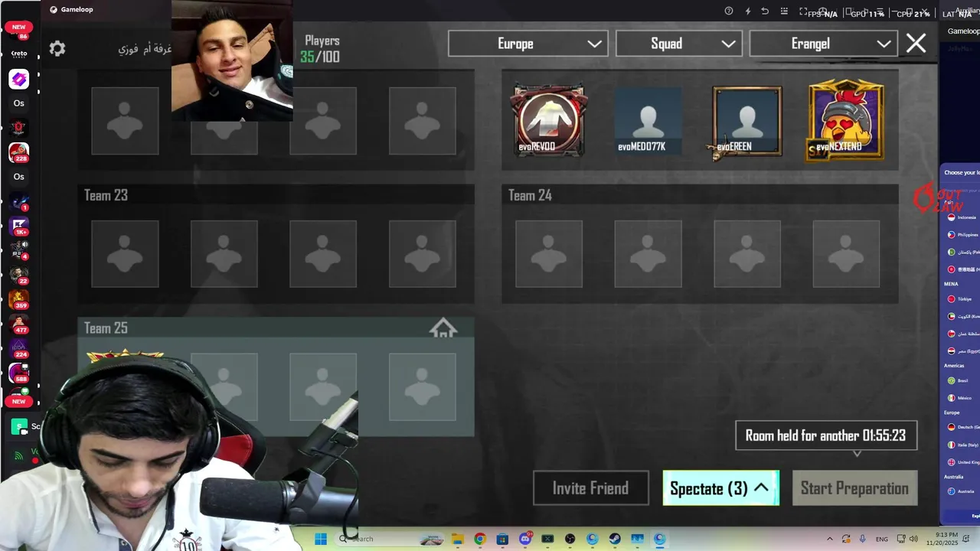Viewport: 980px width, 551px height.
Task: Show hidden system tray icons
Action: coord(830,539)
